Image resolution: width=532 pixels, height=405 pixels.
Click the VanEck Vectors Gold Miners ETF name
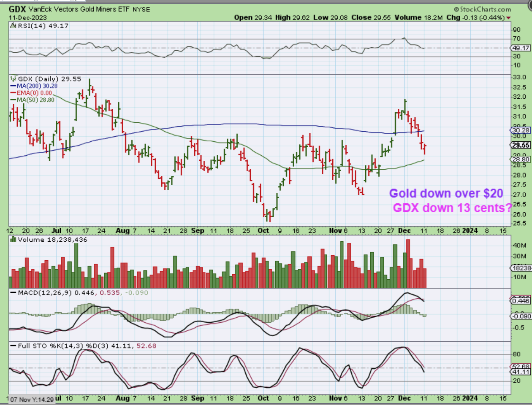(79, 9)
